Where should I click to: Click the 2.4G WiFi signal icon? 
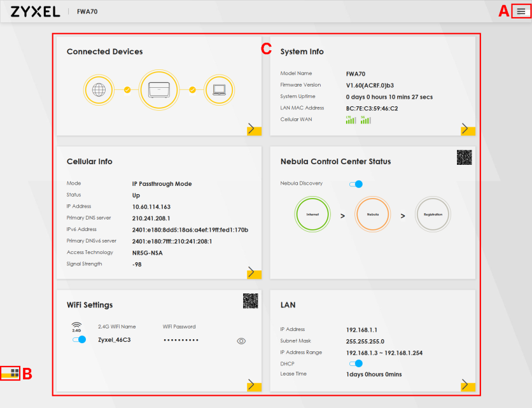pos(76,327)
